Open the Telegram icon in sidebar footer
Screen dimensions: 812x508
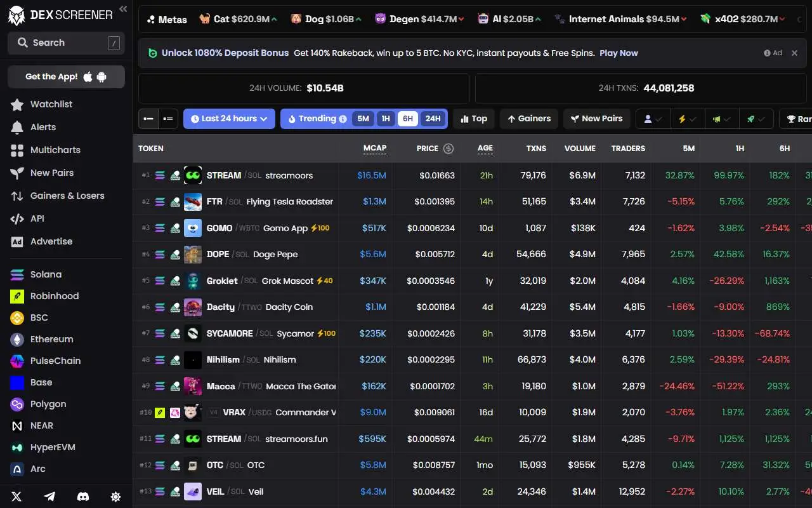click(49, 497)
